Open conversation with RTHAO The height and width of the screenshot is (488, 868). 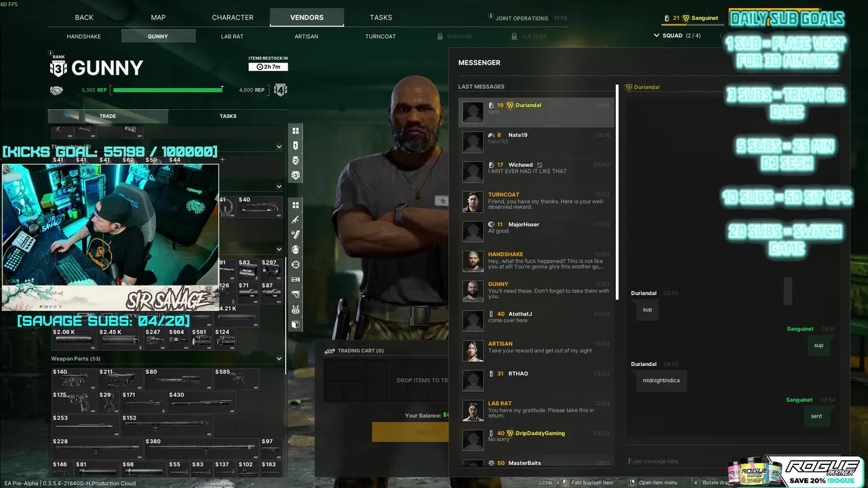coord(536,381)
